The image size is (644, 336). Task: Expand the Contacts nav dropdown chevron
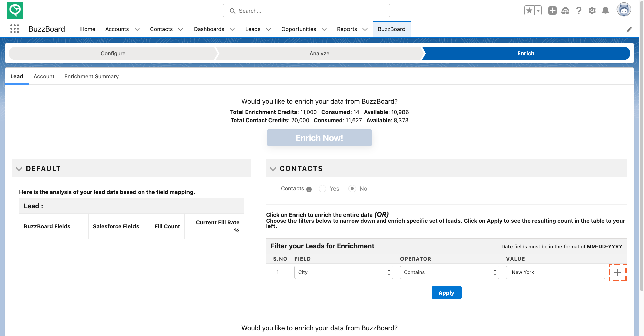click(x=181, y=29)
